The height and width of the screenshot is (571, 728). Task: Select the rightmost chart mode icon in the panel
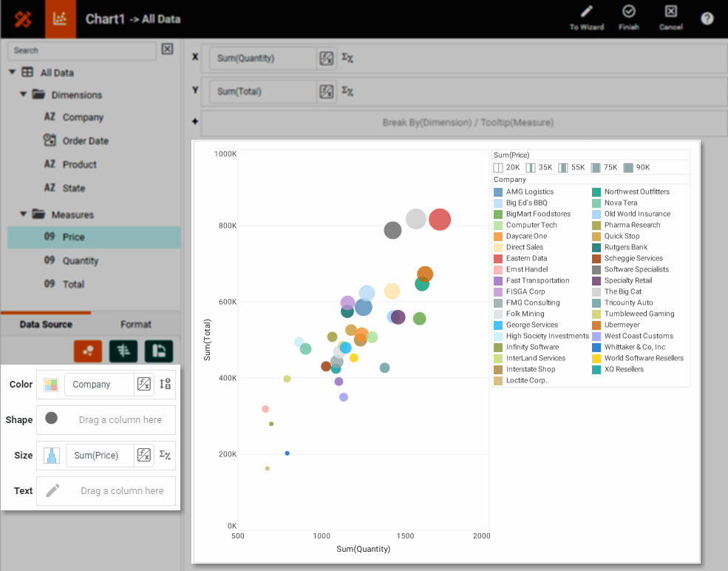point(157,351)
